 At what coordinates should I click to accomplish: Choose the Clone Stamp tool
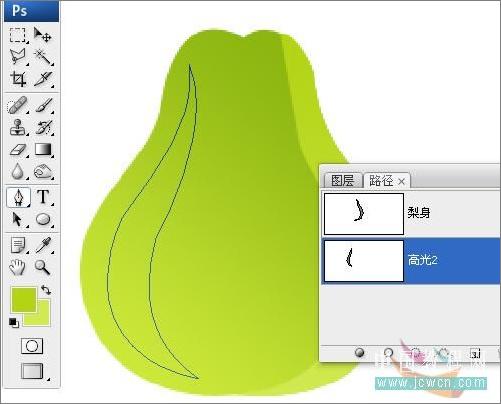pos(17,128)
